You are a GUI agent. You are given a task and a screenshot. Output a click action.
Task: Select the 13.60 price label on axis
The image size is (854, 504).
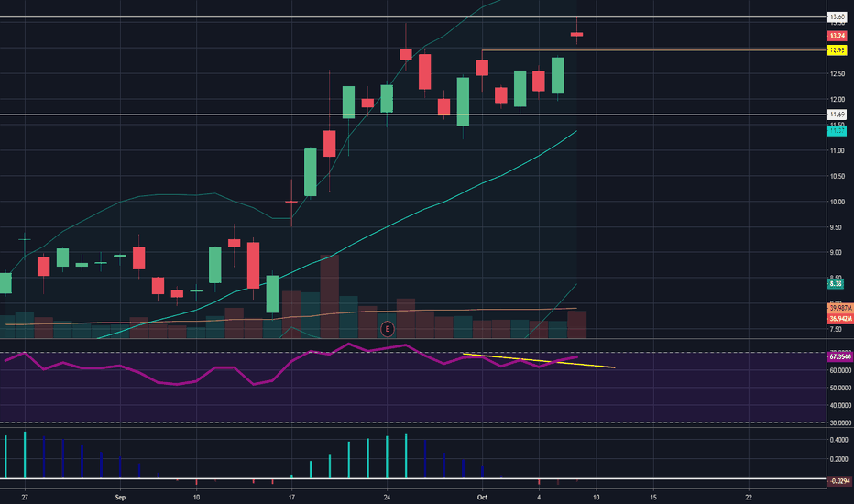coord(836,16)
